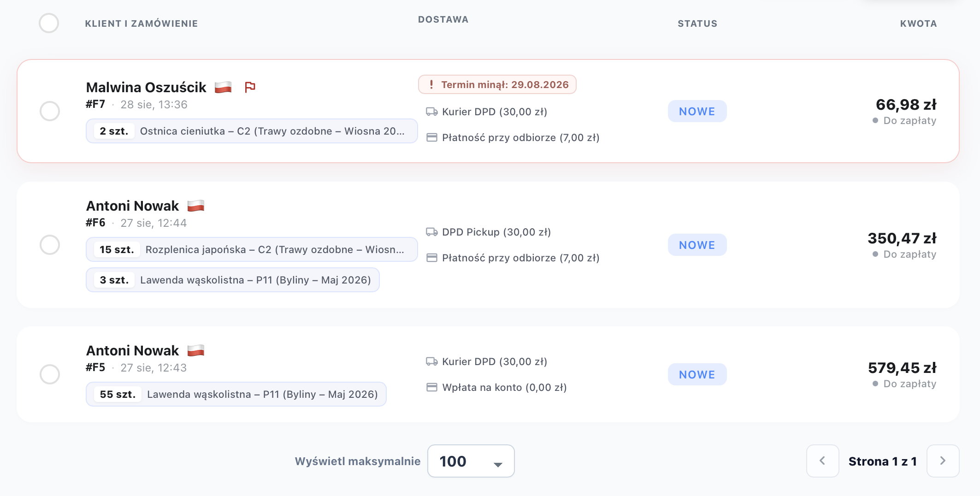Click the Poland flag in order #F6 row
Screen dimensions: 980x496
pyautogui.click(x=196, y=206)
